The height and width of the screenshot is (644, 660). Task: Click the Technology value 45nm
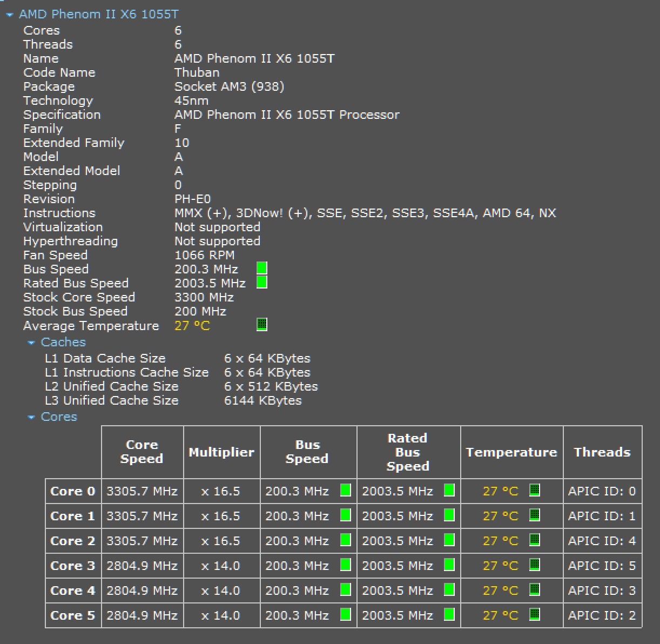click(x=192, y=100)
